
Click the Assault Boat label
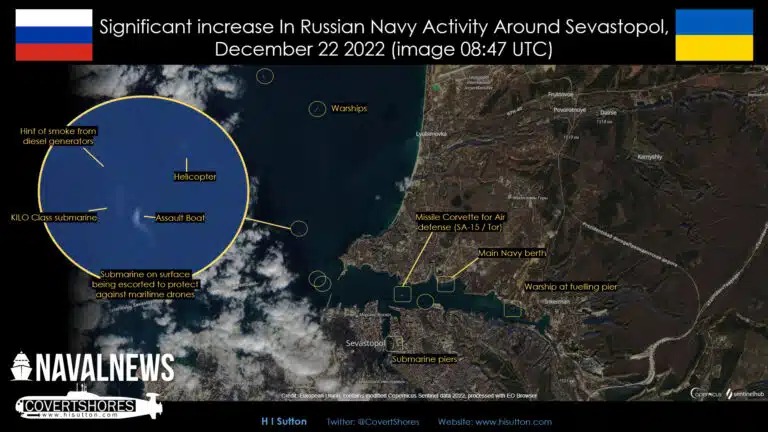point(180,217)
